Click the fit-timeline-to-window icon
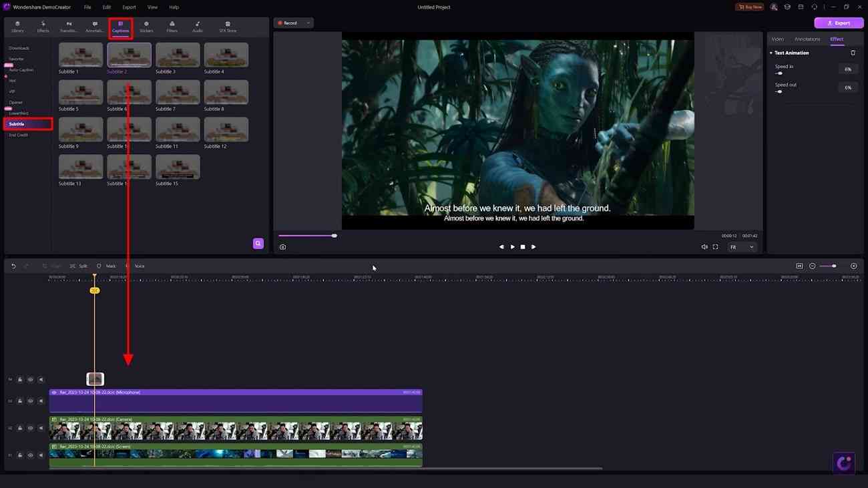 pyautogui.click(x=799, y=266)
